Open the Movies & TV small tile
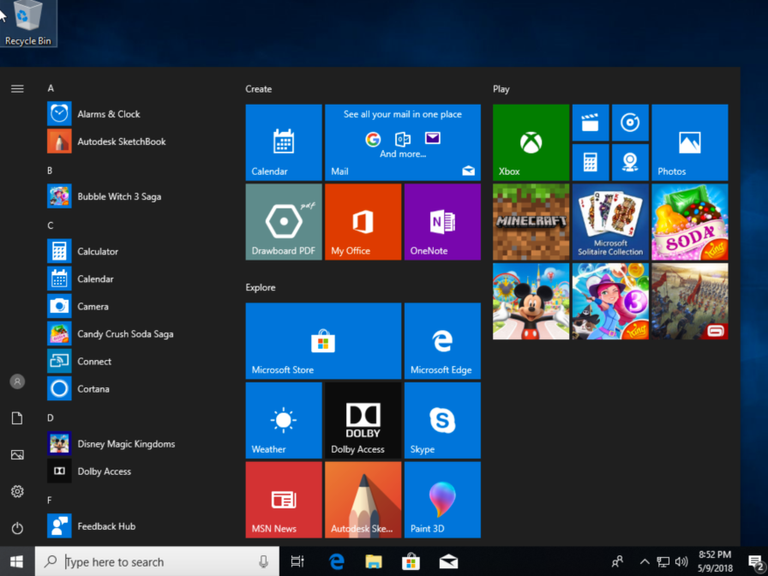Image resolution: width=768 pixels, height=576 pixels. 590,122
